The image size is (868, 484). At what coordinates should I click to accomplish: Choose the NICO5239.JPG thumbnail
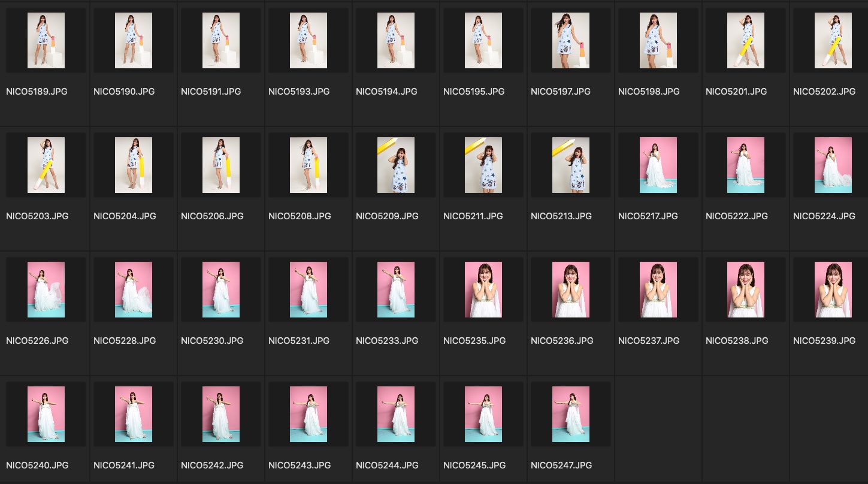coord(833,290)
